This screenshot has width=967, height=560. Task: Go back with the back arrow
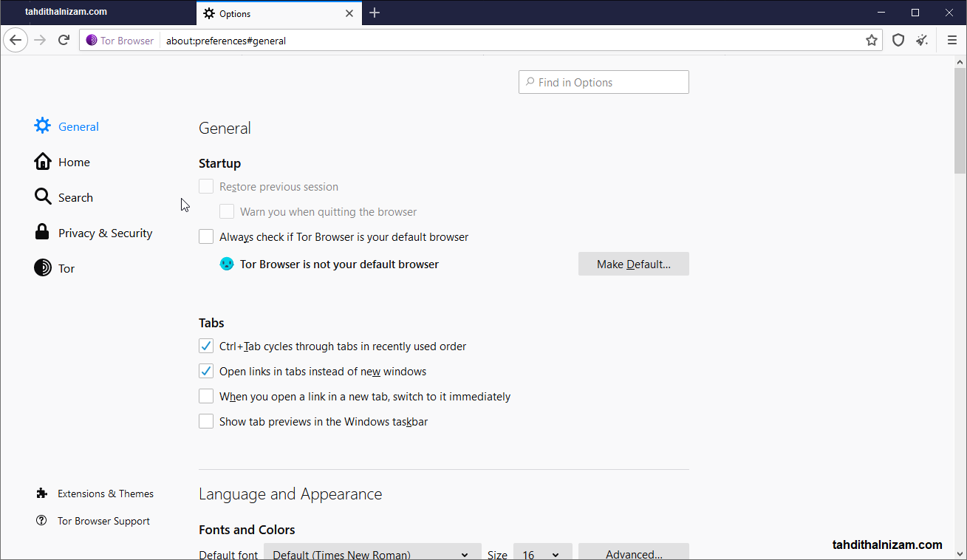16,40
